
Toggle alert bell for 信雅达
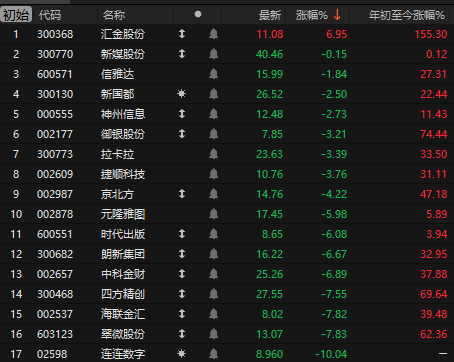coord(213,74)
